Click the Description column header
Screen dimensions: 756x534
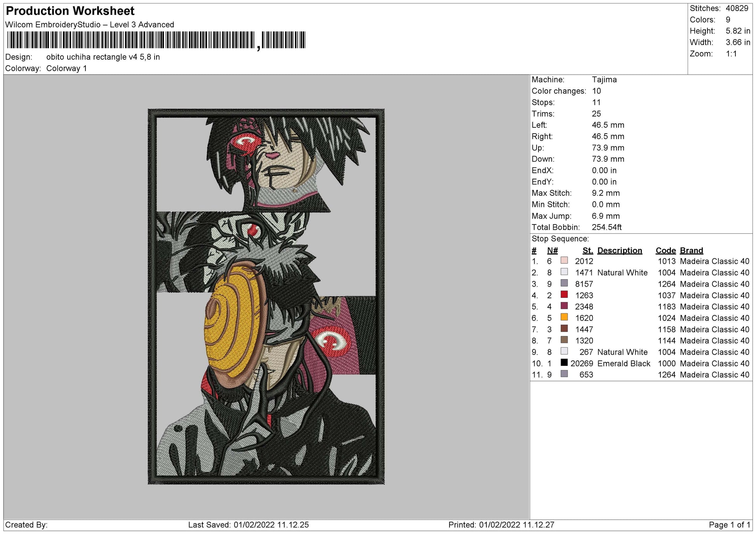click(620, 250)
